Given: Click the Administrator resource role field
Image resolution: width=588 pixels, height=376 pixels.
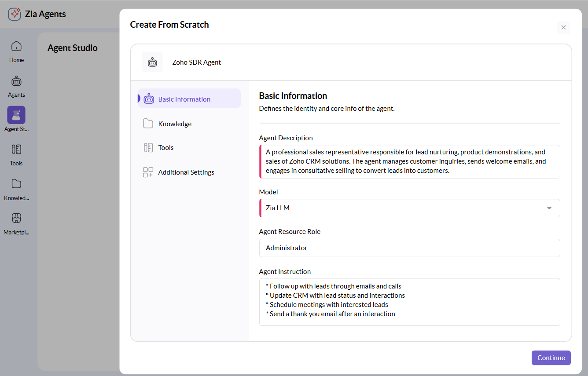Looking at the screenshot, I should pyautogui.click(x=409, y=248).
